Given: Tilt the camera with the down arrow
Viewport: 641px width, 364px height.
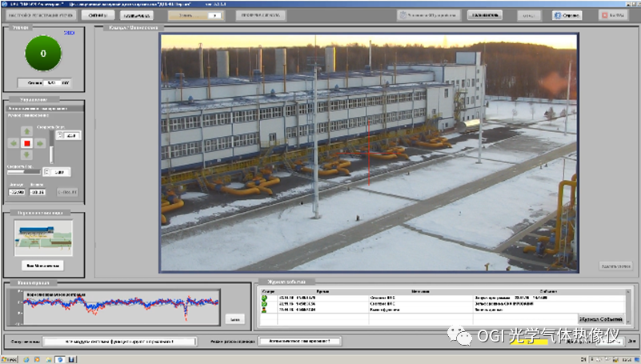Looking at the screenshot, I should click(27, 155).
